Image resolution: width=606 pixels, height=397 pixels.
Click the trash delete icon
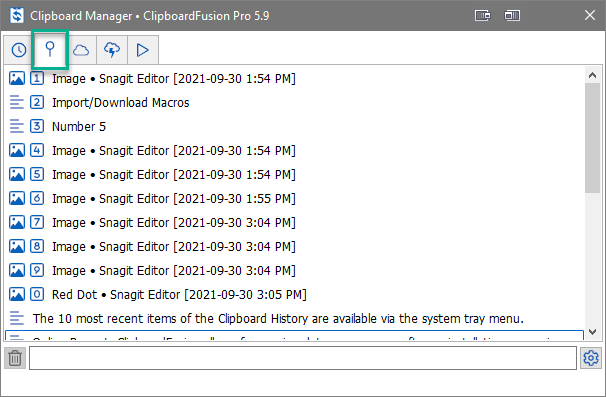[15, 358]
